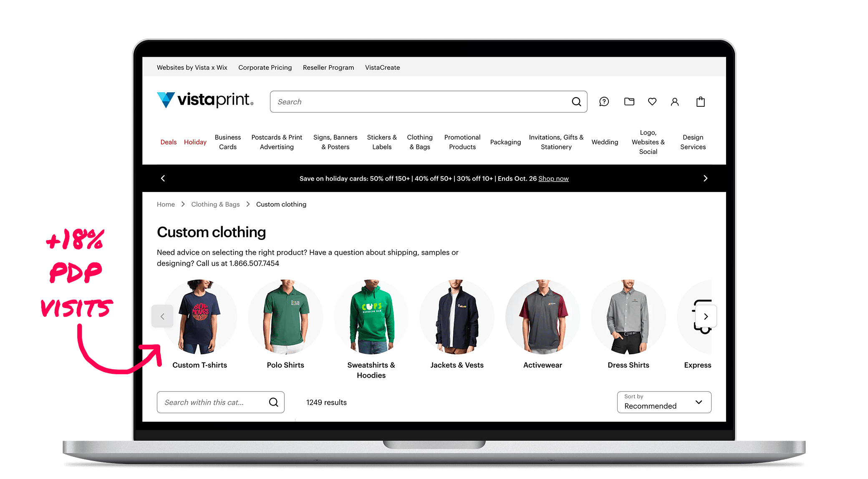
Task: Go to Clothing & Bags breadcrumb
Action: [215, 204]
